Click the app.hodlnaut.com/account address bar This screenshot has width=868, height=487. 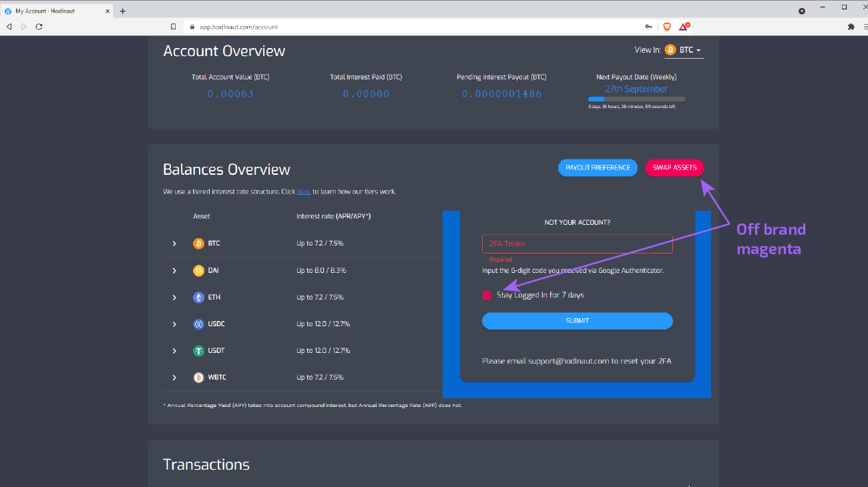[x=414, y=27]
